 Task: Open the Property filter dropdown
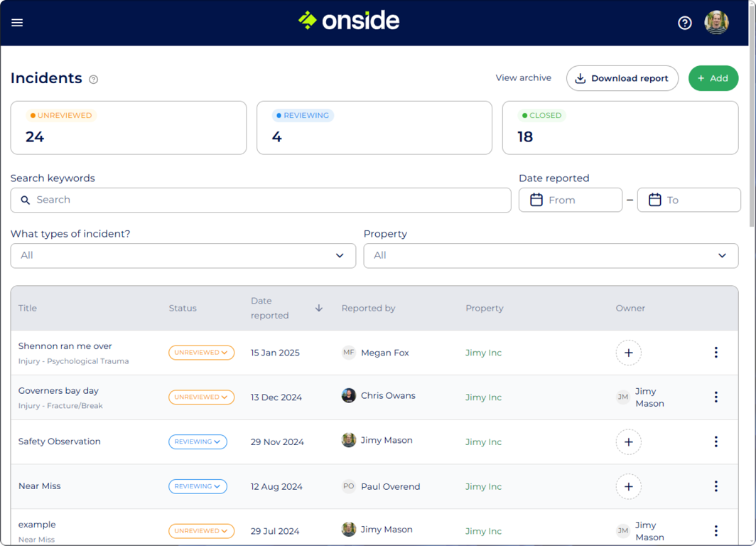551,256
